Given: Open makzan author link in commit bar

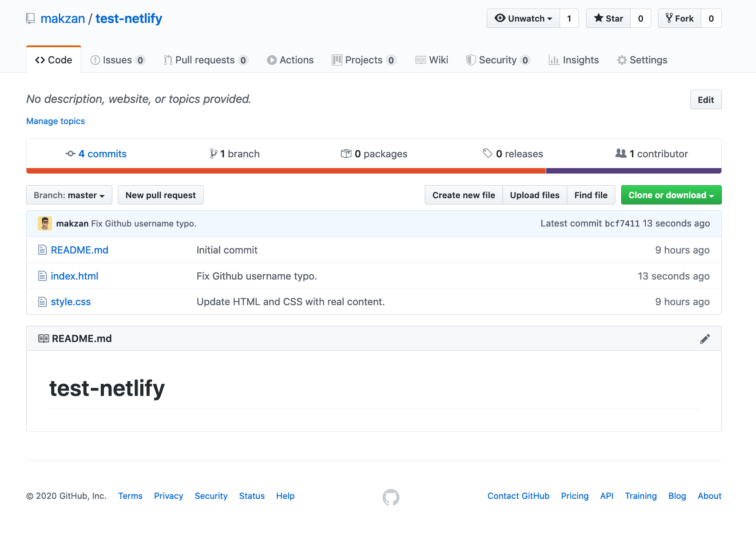Looking at the screenshot, I should click(72, 223).
